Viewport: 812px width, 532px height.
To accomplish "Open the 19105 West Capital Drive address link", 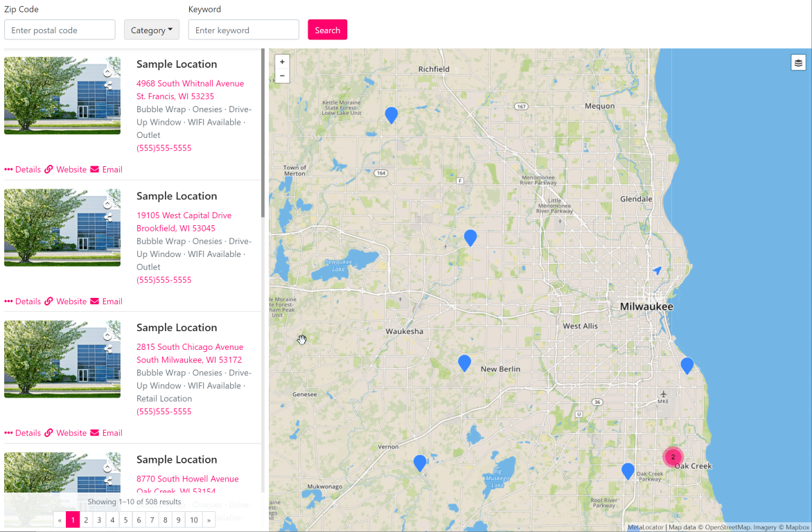I will tap(184, 222).
